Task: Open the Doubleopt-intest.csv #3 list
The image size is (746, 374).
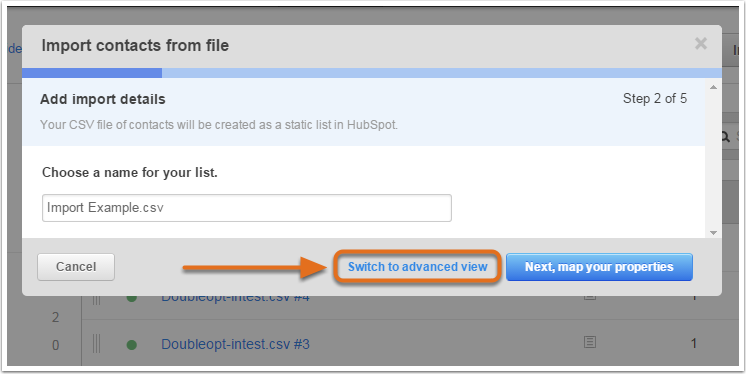Action: pyautogui.click(x=235, y=344)
